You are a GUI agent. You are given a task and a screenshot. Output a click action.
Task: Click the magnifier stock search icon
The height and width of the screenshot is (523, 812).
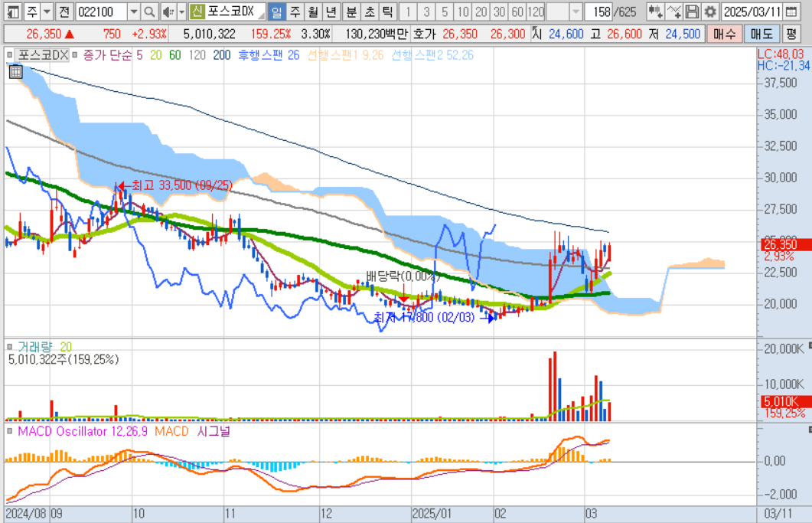[x=149, y=11]
